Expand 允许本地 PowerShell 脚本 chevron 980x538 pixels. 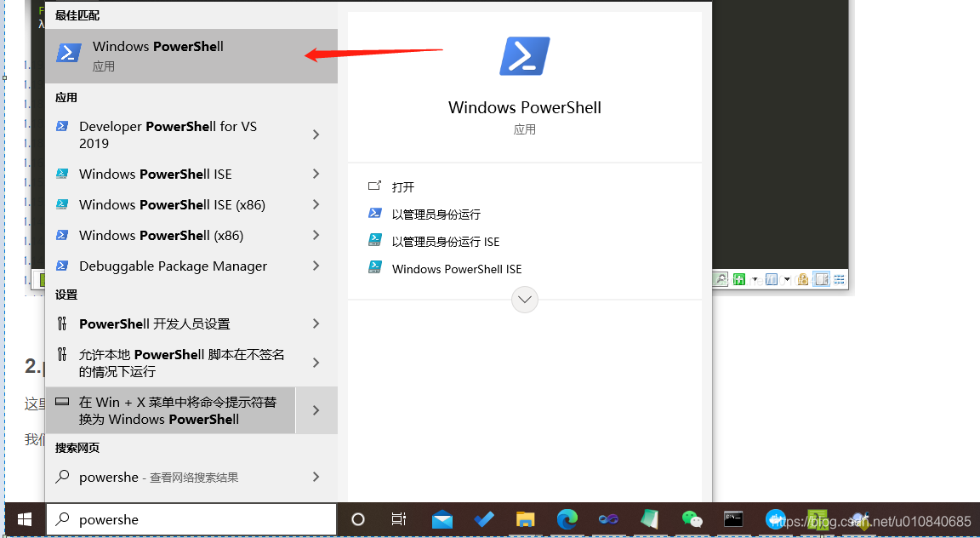(x=316, y=363)
